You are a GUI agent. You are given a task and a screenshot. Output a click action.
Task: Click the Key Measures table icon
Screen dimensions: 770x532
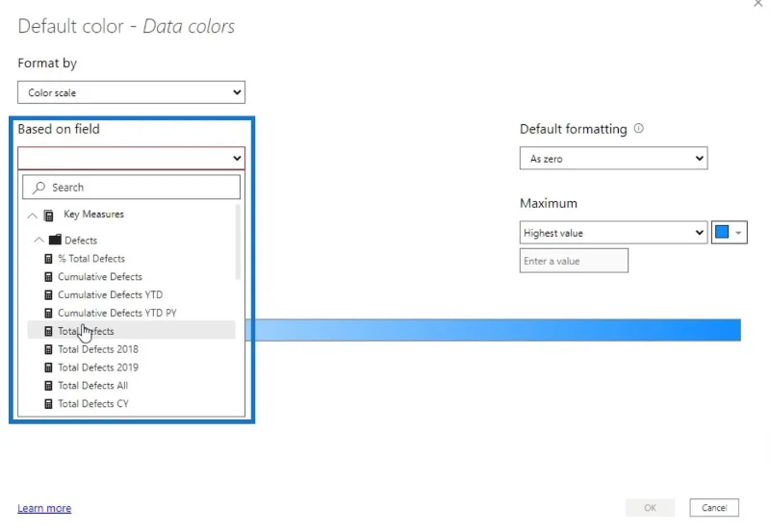(x=49, y=215)
